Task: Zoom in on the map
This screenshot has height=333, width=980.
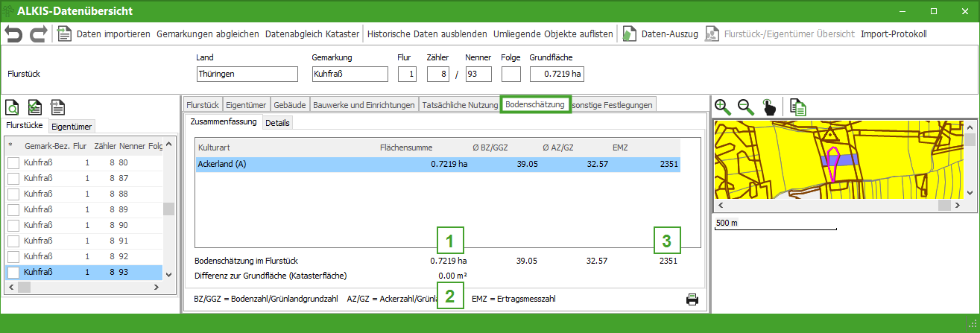Action: click(722, 107)
